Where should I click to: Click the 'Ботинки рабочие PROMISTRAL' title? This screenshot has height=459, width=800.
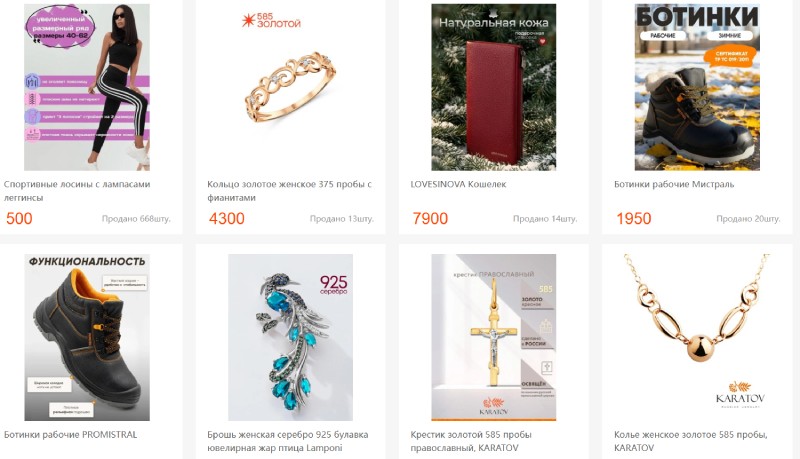(x=70, y=435)
